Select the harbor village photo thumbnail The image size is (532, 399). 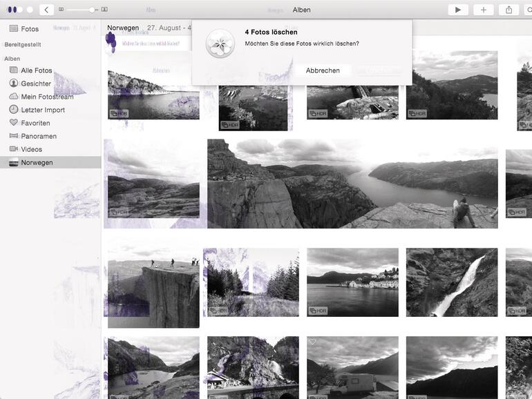[x=352, y=282]
